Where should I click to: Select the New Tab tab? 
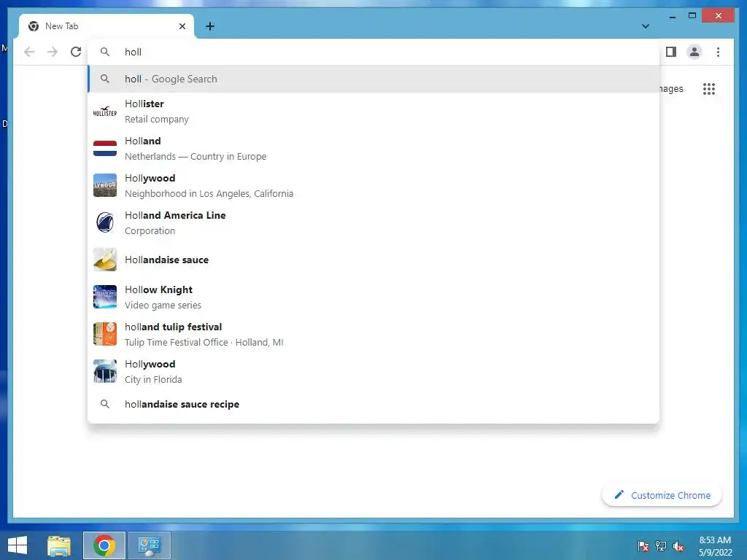[107, 26]
